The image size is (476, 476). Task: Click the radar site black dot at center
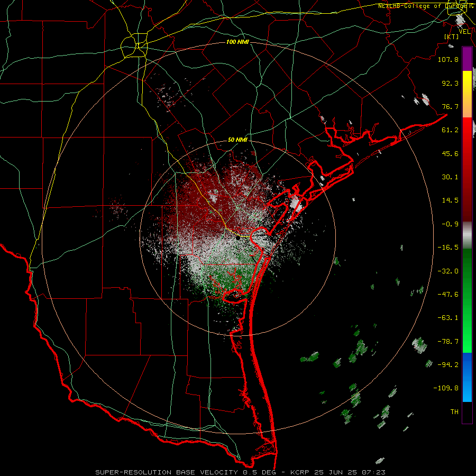(x=237, y=239)
